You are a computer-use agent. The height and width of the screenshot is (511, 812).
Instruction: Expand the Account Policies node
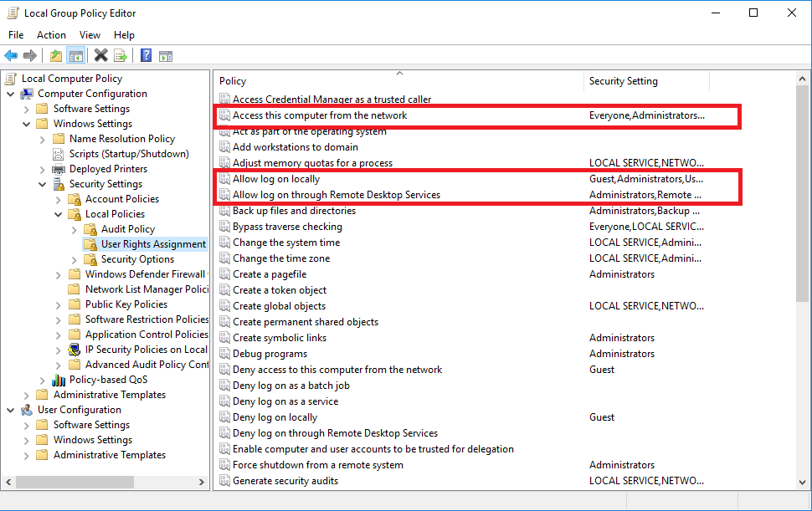58,199
